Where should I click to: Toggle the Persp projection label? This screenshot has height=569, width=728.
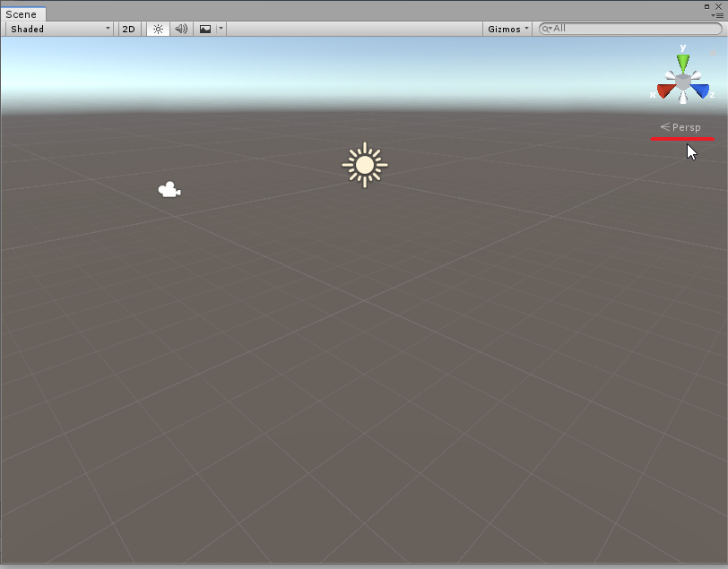[680, 127]
